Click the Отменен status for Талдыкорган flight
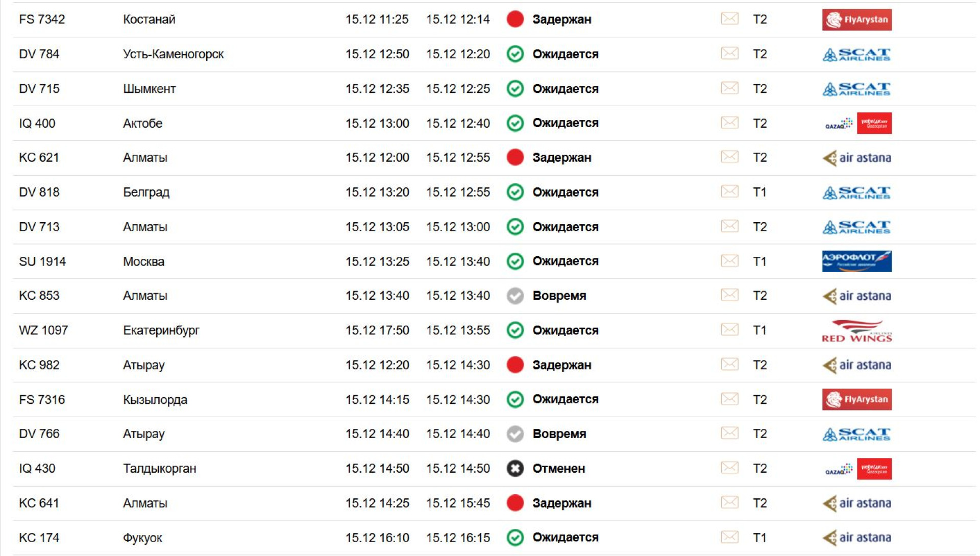 [558, 468]
